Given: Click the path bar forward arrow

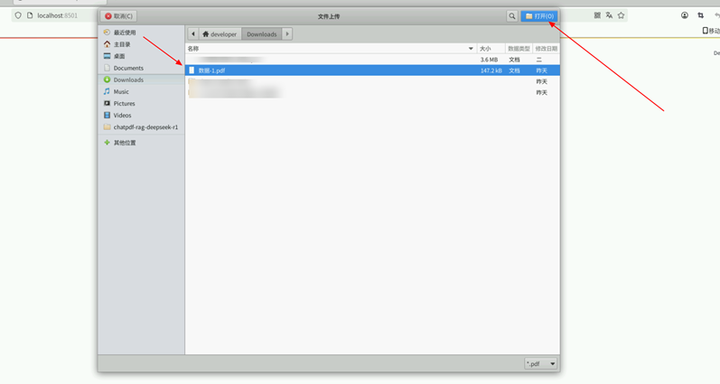Looking at the screenshot, I should click(x=287, y=34).
